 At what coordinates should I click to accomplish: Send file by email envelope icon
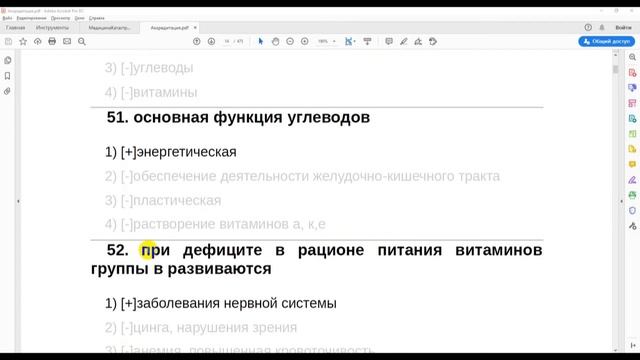click(x=67, y=41)
